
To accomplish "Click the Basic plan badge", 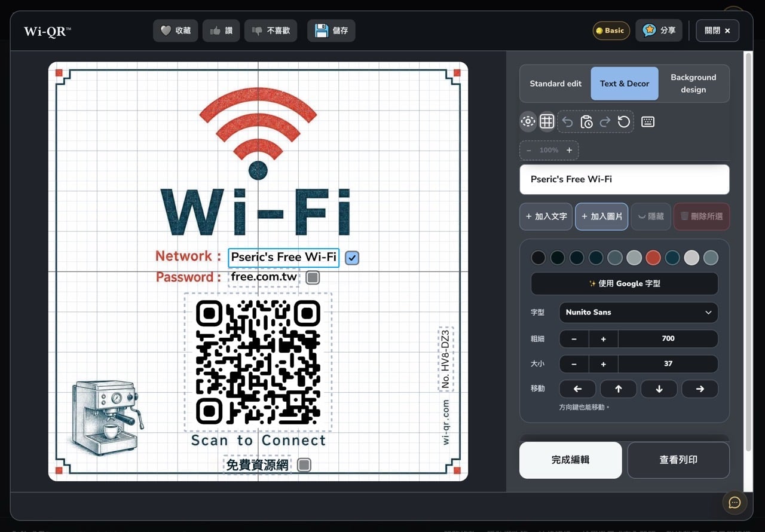I will 611,30.
